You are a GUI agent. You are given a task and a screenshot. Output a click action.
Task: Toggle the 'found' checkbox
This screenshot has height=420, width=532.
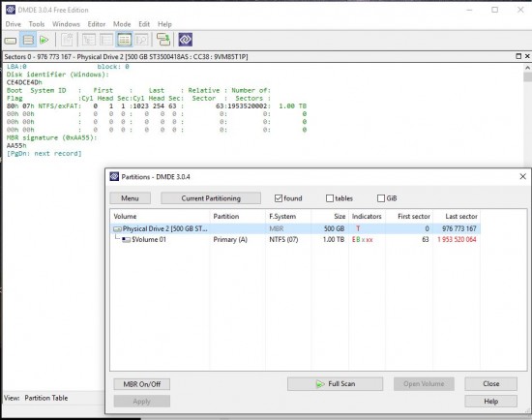coord(279,198)
